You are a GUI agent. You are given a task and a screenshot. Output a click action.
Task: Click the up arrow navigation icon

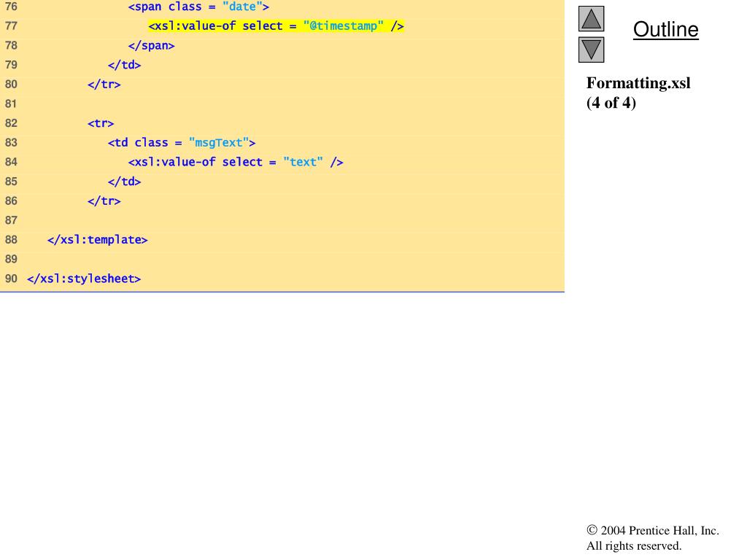coord(591,18)
